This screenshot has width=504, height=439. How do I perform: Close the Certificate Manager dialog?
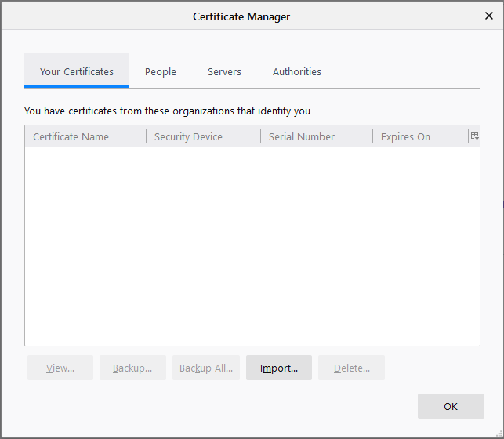point(489,16)
